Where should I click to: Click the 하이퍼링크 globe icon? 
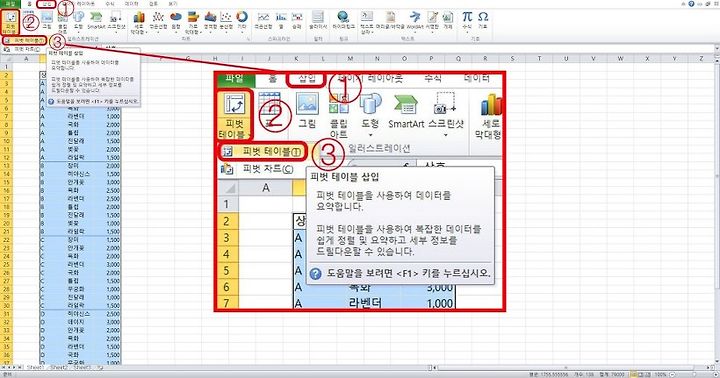click(x=343, y=17)
